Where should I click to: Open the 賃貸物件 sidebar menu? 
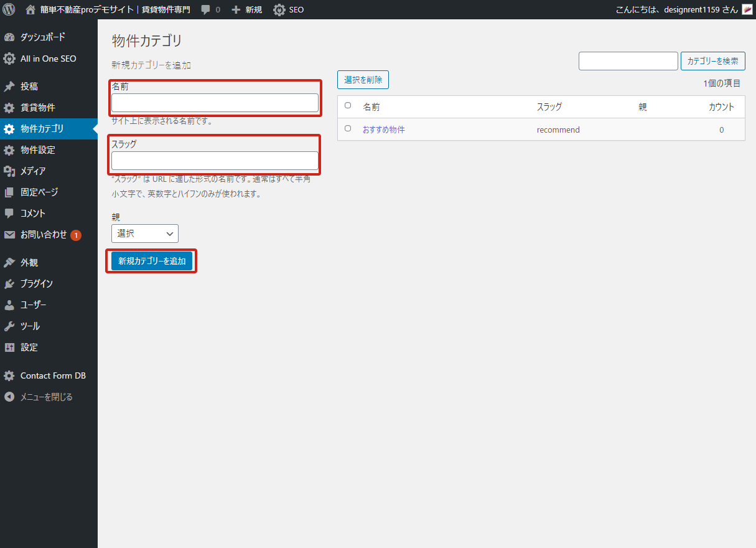(x=37, y=108)
